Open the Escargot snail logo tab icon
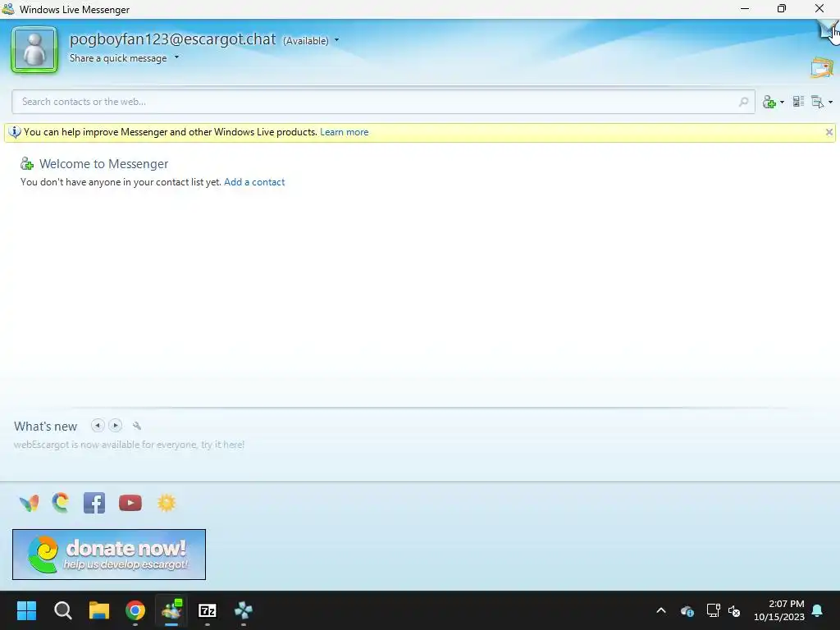Viewport: 840px width, 630px height. (x=61, y=503)
